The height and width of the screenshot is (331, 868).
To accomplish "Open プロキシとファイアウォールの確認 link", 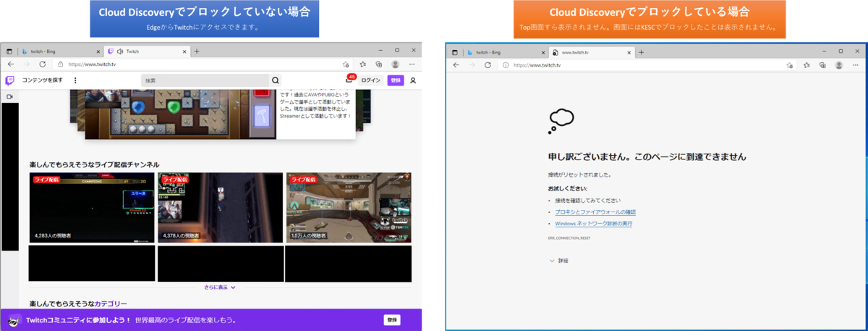I will tap(595, 211).
